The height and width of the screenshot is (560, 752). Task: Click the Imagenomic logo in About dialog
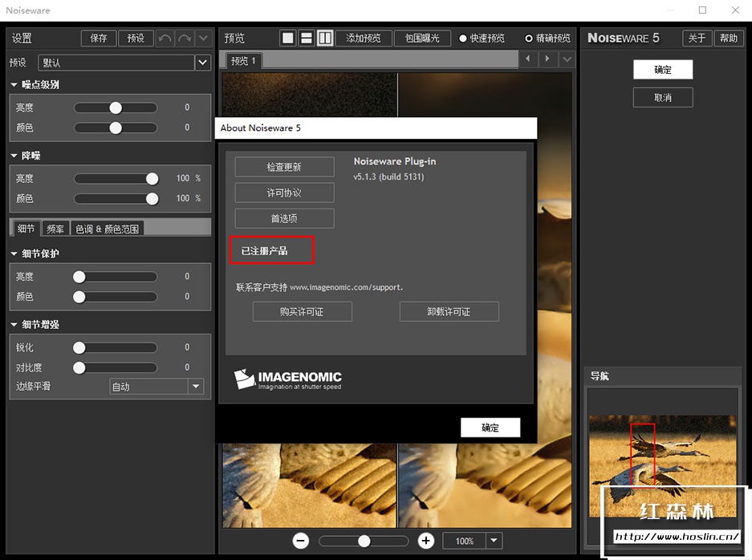(x=288, y=379)
